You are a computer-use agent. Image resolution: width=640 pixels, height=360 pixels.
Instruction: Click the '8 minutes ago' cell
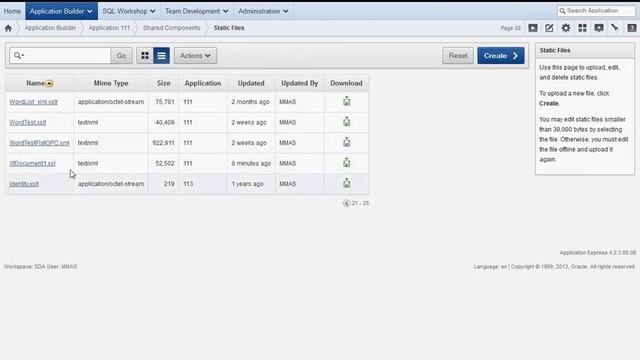point(251,163)
